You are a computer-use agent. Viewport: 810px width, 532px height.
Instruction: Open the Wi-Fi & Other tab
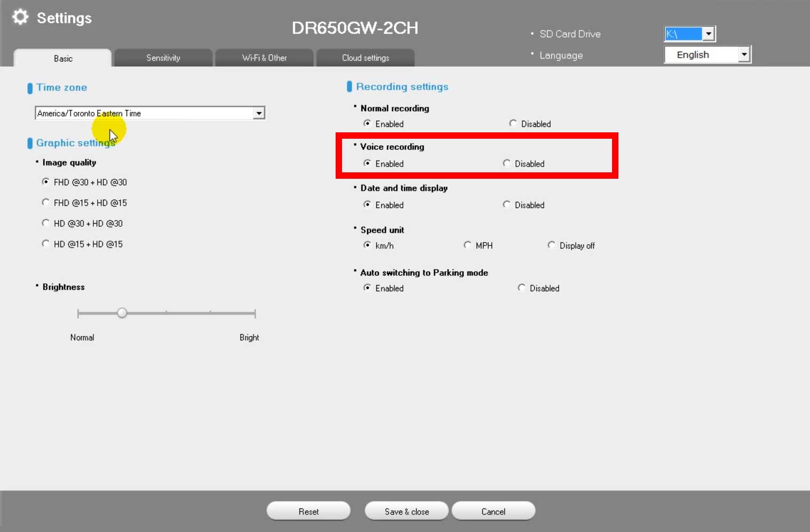[x=264, y=58]
